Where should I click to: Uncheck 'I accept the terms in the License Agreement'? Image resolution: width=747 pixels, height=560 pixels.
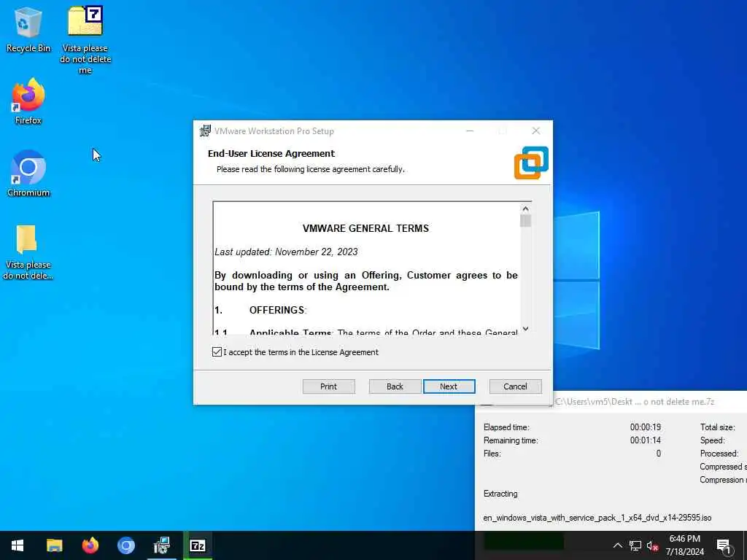coord(217,352)
